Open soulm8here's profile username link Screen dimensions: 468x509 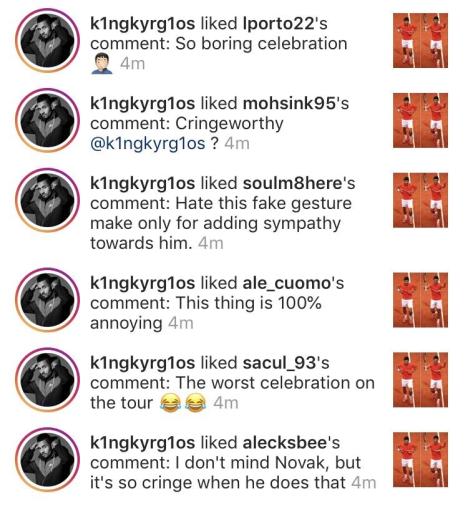point(293,183)
